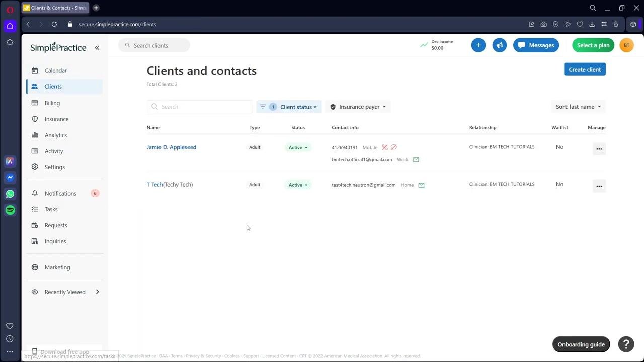Open Insurance payer filter dropdown
Screen dimensions: 644x362
[358, 107]
